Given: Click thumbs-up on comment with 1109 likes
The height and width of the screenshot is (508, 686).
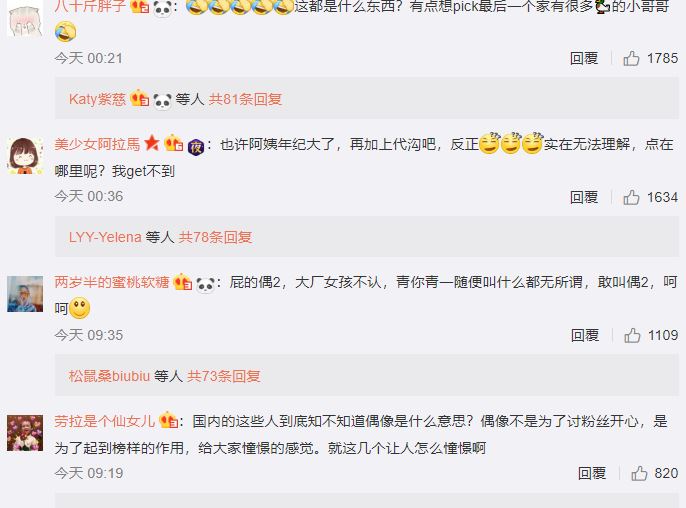Looking at the screenshot, I should [x=632, y=336].
